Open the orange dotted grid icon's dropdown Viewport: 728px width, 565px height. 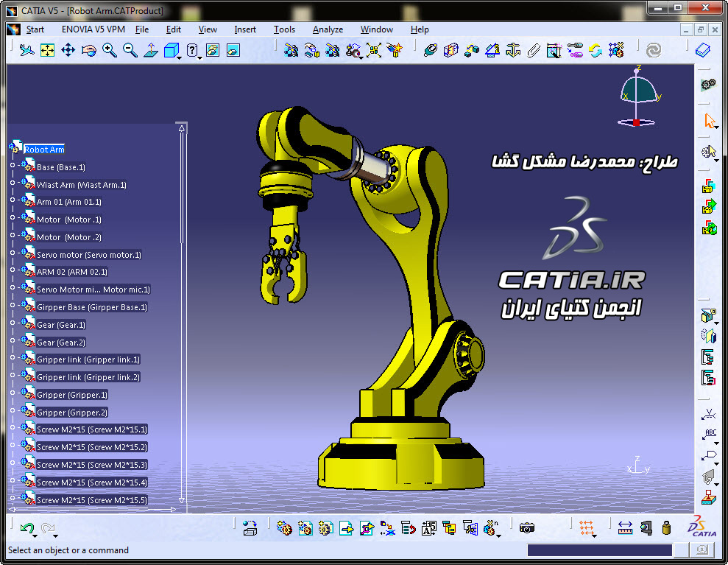tap(595, 536)
